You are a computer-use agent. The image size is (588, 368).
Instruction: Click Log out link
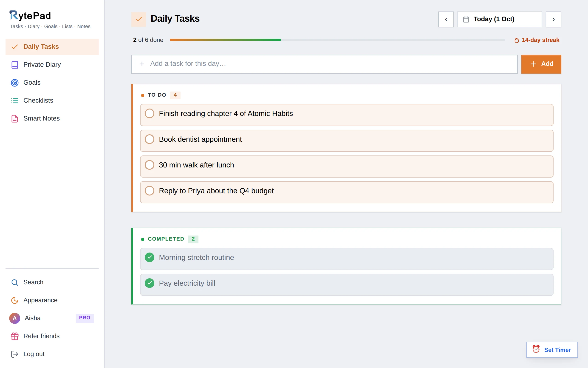click(52, 354)
